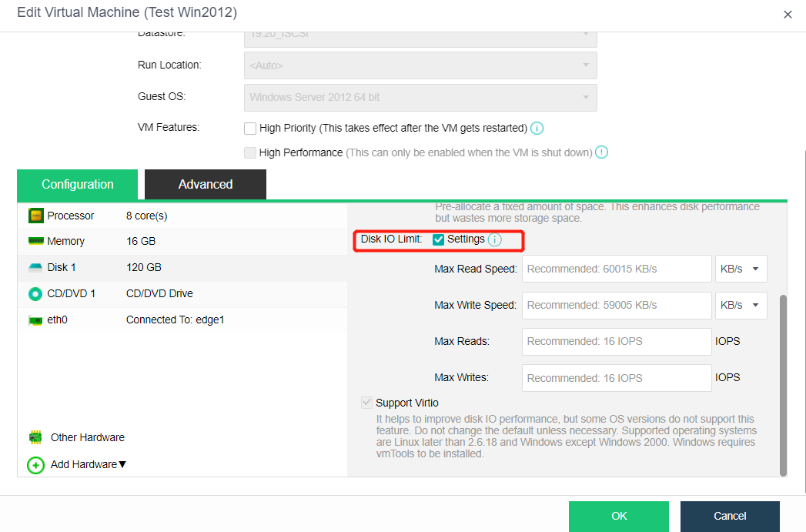Focus the Max Reads IOPS input field

click(x=617, y=342)
